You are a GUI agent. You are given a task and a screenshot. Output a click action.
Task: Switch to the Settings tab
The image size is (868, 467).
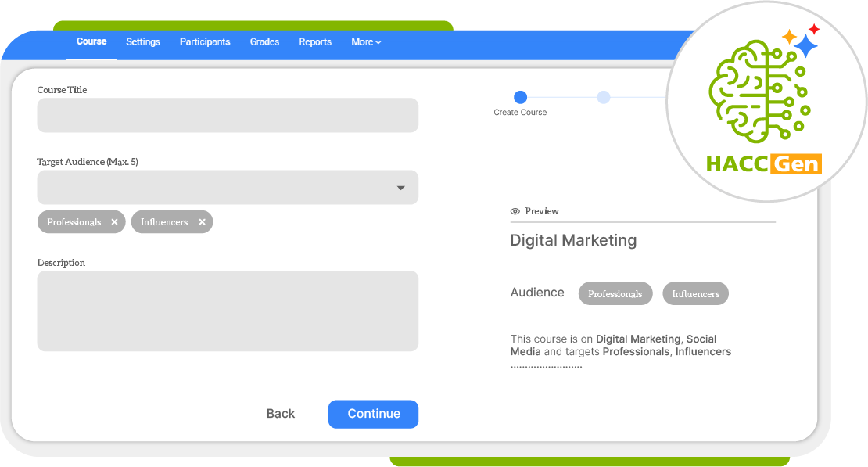142,41
